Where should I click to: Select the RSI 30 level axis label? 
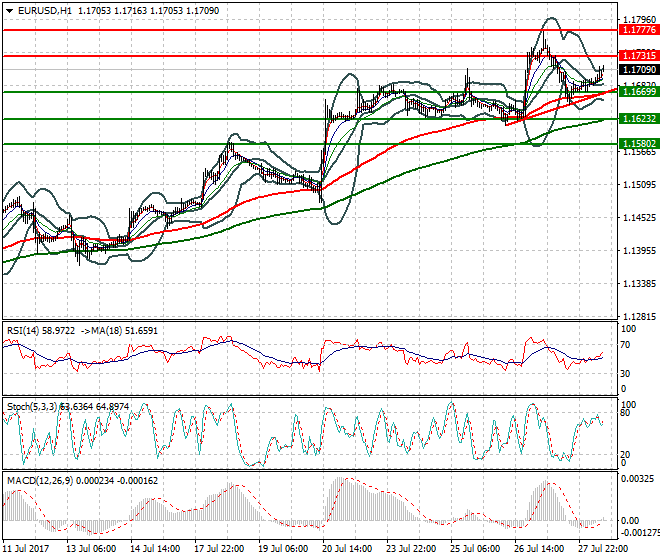coord(625,373)
